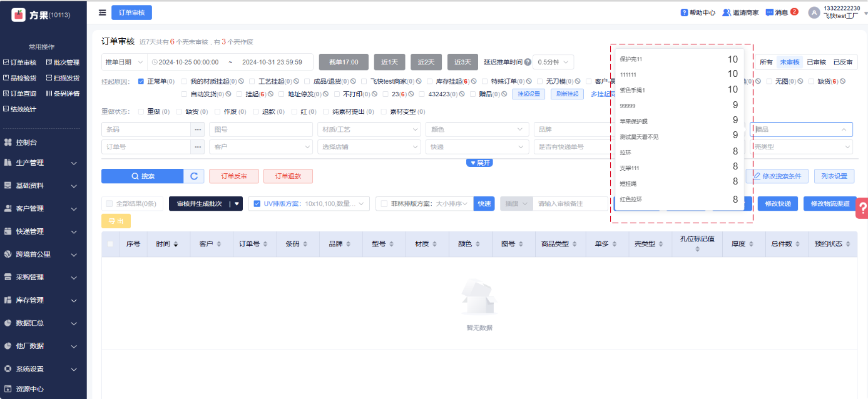Check the 缺货 redo status checkbox
This screenshot has width=868, height=399.
pos(179,112)
